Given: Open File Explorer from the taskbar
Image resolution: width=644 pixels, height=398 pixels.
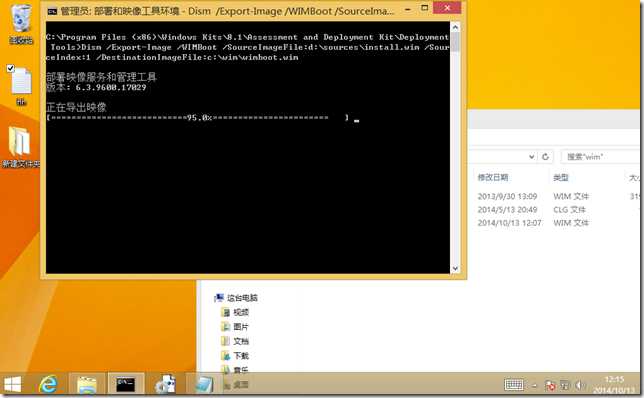Looking at the screenshot, I should point(87,385).
